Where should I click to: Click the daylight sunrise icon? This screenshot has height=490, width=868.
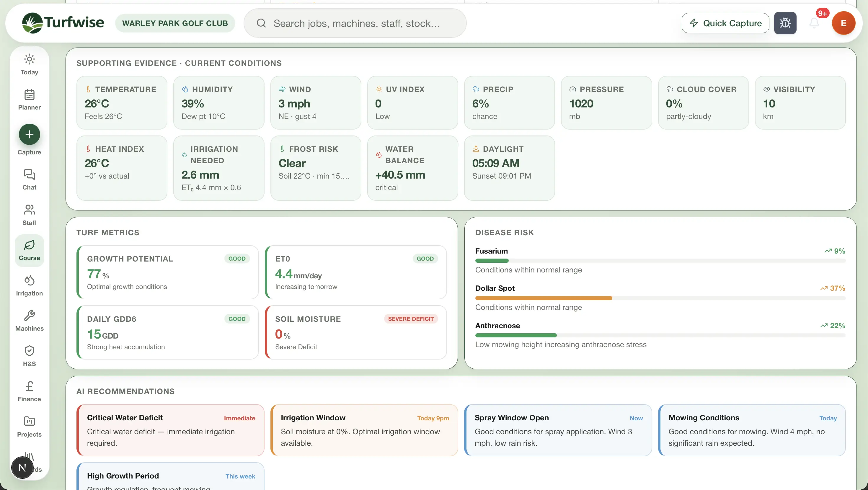point(476,148)
